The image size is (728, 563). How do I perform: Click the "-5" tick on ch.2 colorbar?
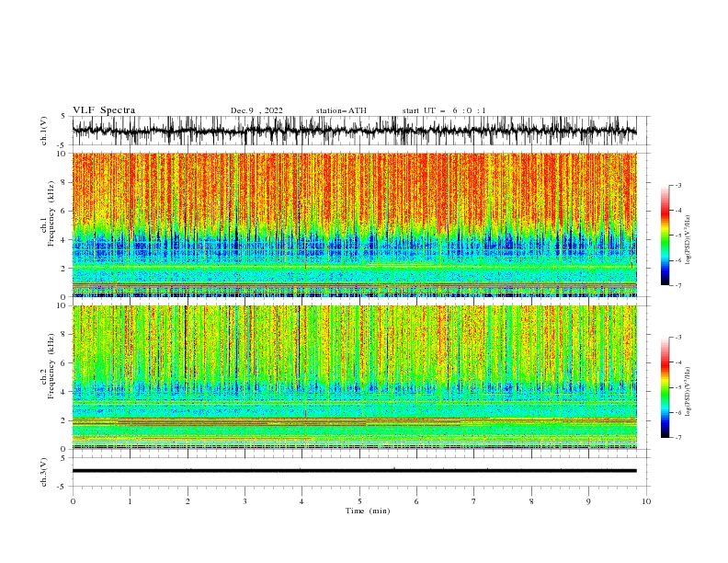point(677,387)
